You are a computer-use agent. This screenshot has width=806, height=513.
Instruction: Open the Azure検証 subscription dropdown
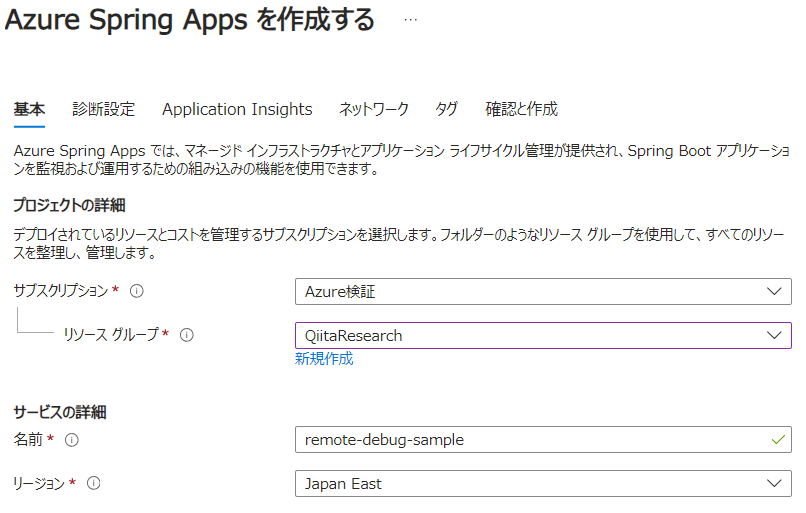[x=543, y=291]
